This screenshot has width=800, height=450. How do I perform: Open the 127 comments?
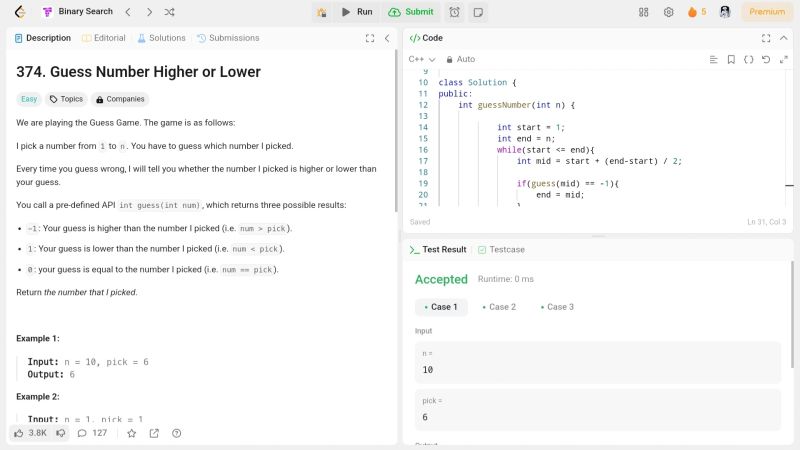[x=92, y=433]
